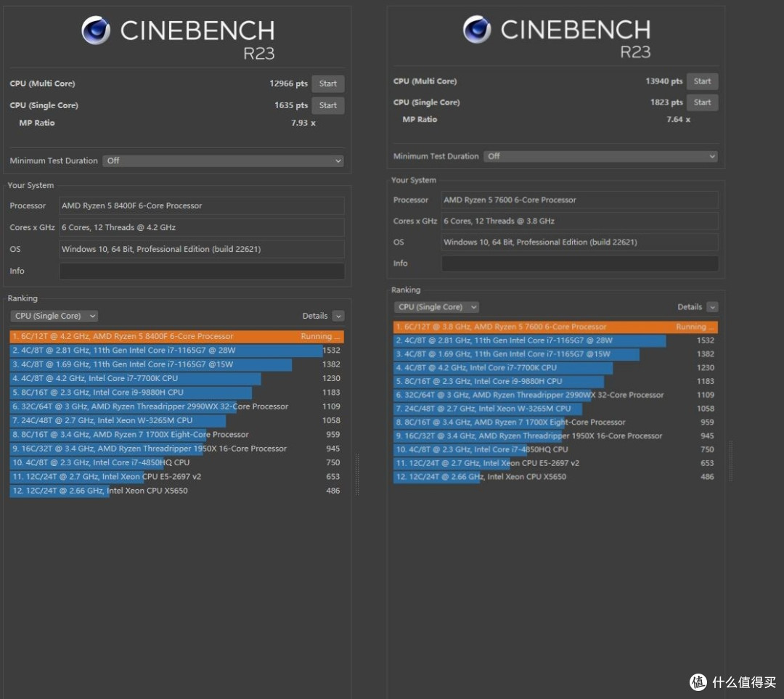Expand right Details dropdown arrow

click(x=713, y=307)
